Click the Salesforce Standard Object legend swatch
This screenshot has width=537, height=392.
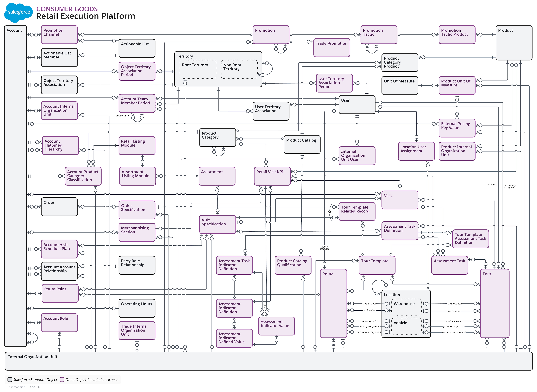pyautogui.click(x=10, y=379)
